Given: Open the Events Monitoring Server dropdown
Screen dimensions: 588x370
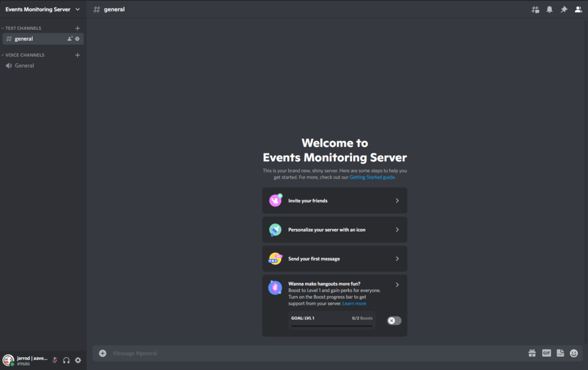Looking at the screenshot, I should [x=43, y=9].
